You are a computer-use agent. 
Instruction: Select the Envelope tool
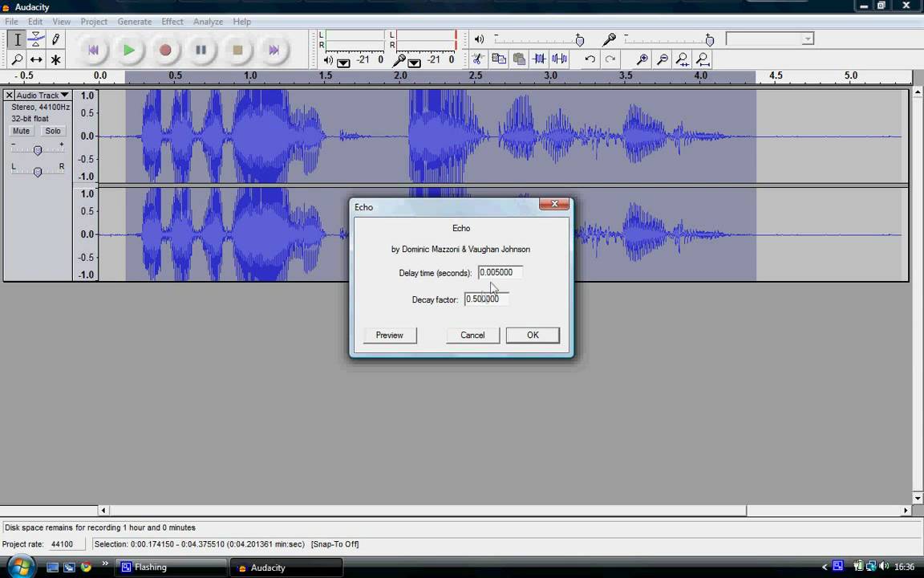coord(36,39)
